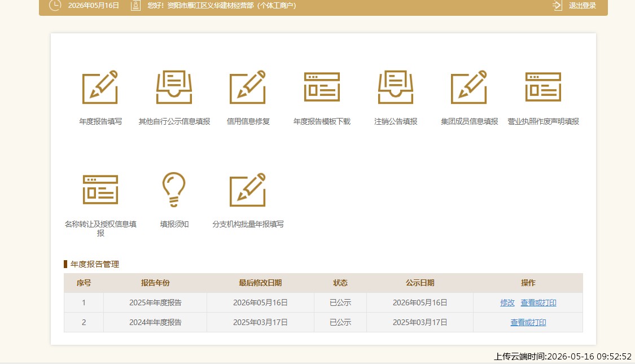This screenshot has height=364, width=635.
Task: Click the 集团成员信息填报 label
Action: (x=470, y=121)
